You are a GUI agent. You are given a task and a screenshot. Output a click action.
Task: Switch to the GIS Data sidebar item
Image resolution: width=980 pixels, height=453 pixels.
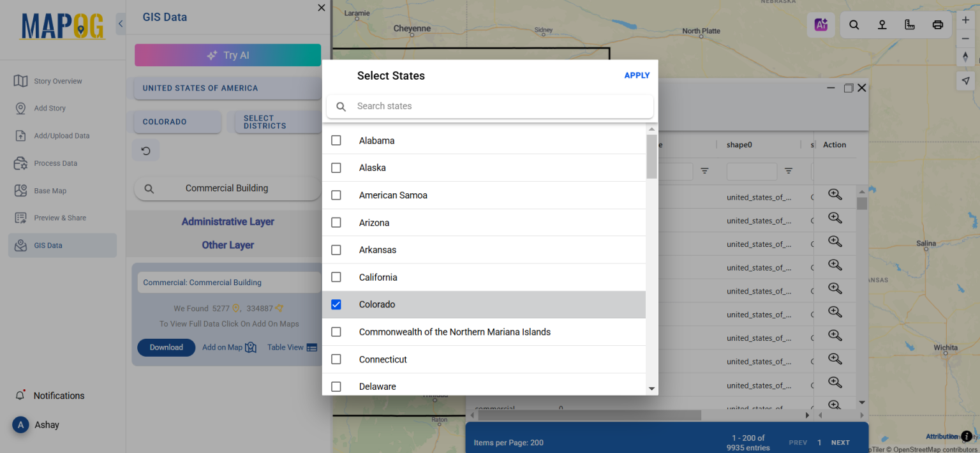(x=49, y=245)
